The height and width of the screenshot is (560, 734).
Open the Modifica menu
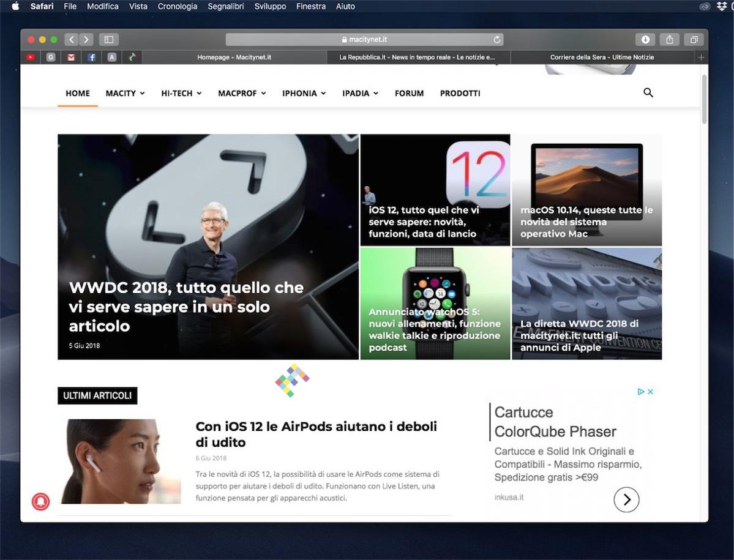(102, 6)
